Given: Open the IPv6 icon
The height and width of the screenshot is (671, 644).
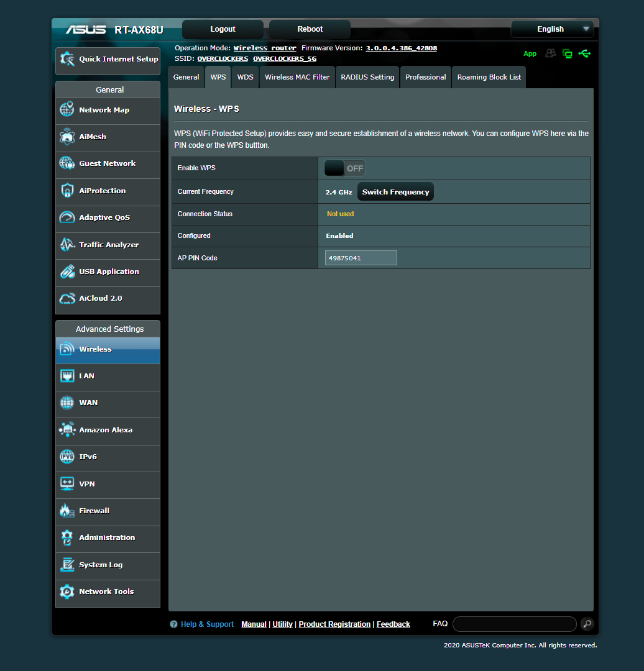Looking at the screenshot, I should click(x=67, y=457).
